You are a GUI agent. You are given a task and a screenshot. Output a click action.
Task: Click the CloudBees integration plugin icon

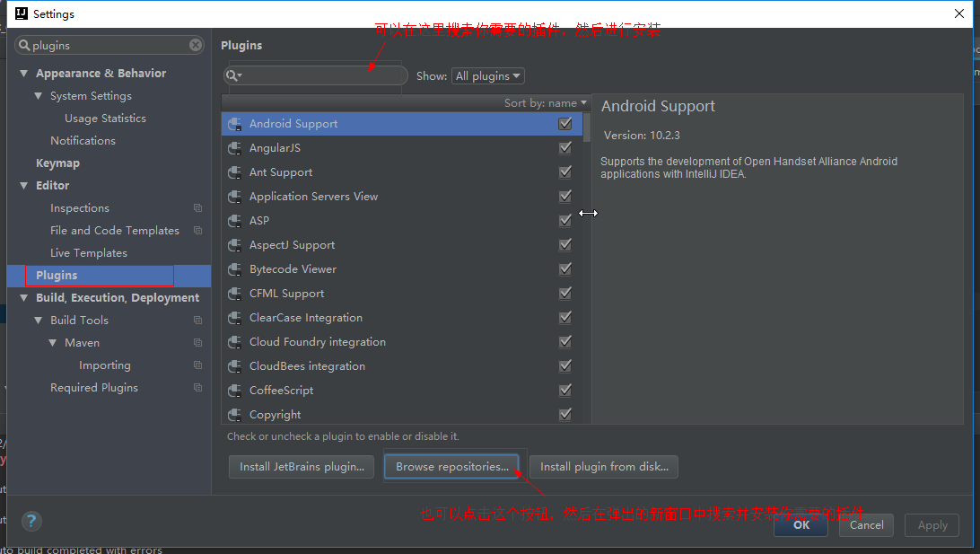tap(235, 366)
